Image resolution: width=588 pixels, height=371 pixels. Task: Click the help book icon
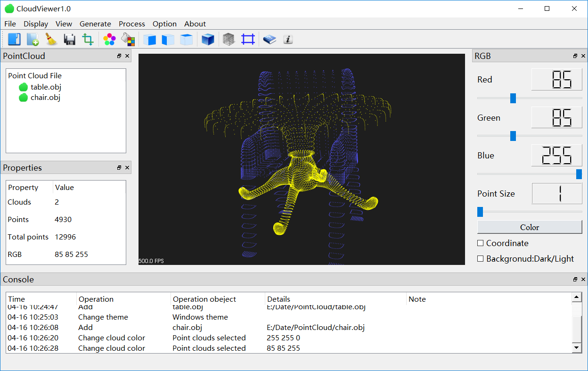pyautogui.click(x=269, y=39)
